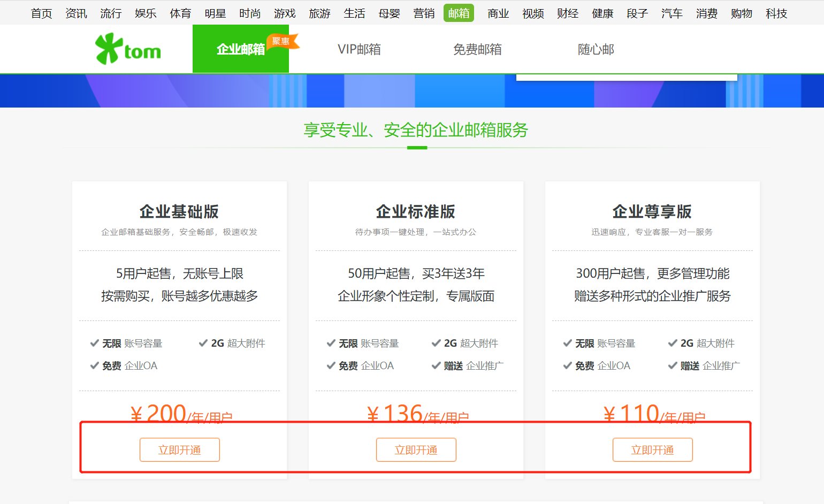Open the 财经 menu item
The width and height of the screenshot is (824, 504).
click(x=567, y=13)
